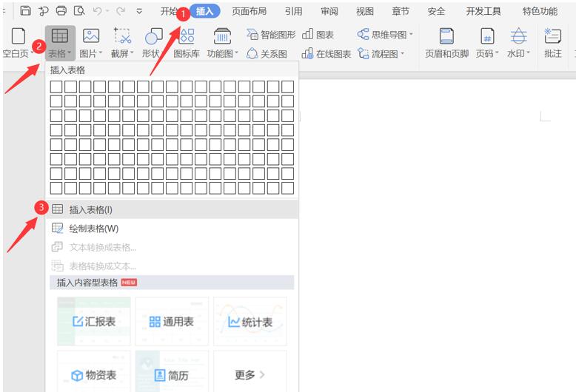
Task: Switch to the 章节 tab
Action: tap(401, 11)
